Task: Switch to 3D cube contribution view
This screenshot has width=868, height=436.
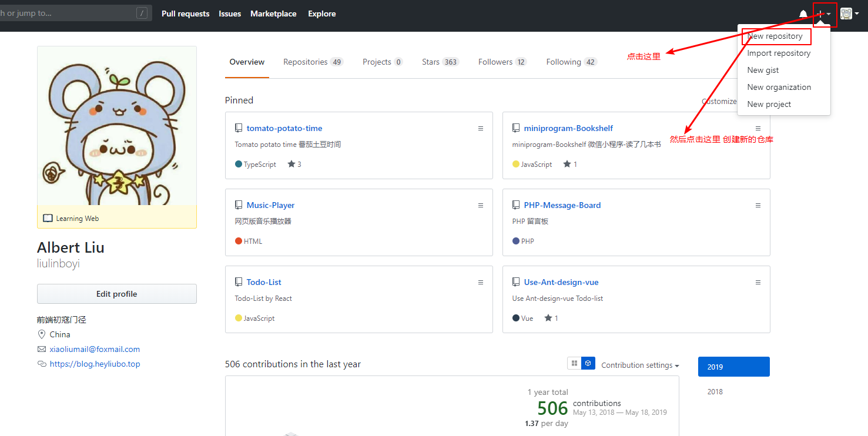Action: coord(588,363)
